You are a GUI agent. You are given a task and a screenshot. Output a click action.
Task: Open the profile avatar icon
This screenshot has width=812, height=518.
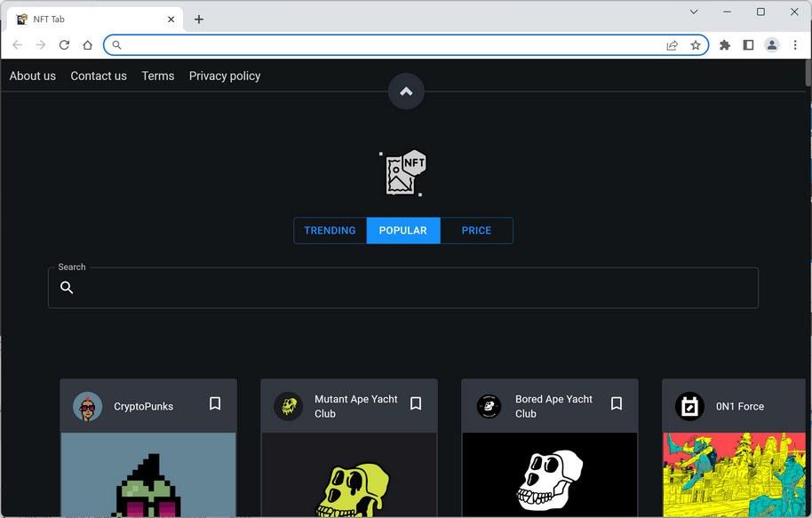coord(772,45)
